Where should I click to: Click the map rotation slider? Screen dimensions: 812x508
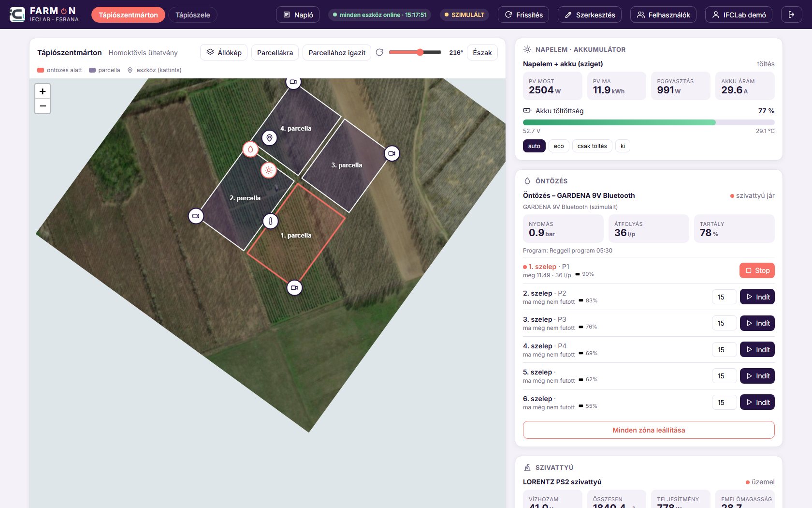coord(415,52)
